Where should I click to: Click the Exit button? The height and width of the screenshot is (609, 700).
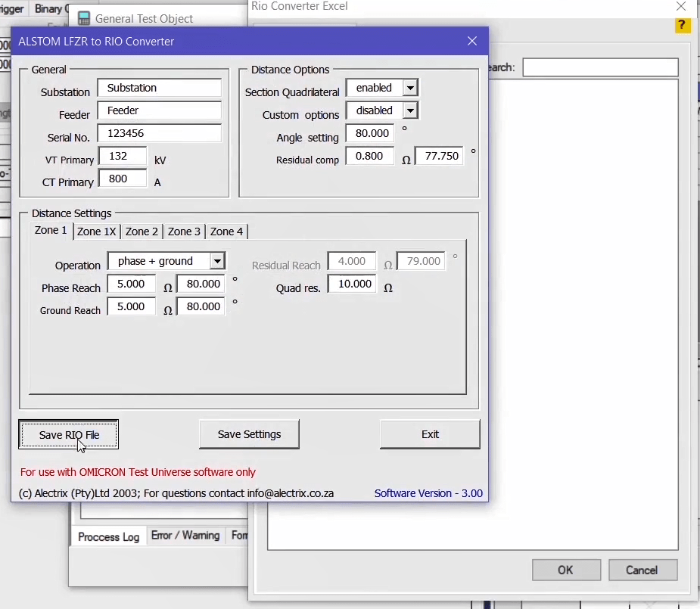pos(430,434)
